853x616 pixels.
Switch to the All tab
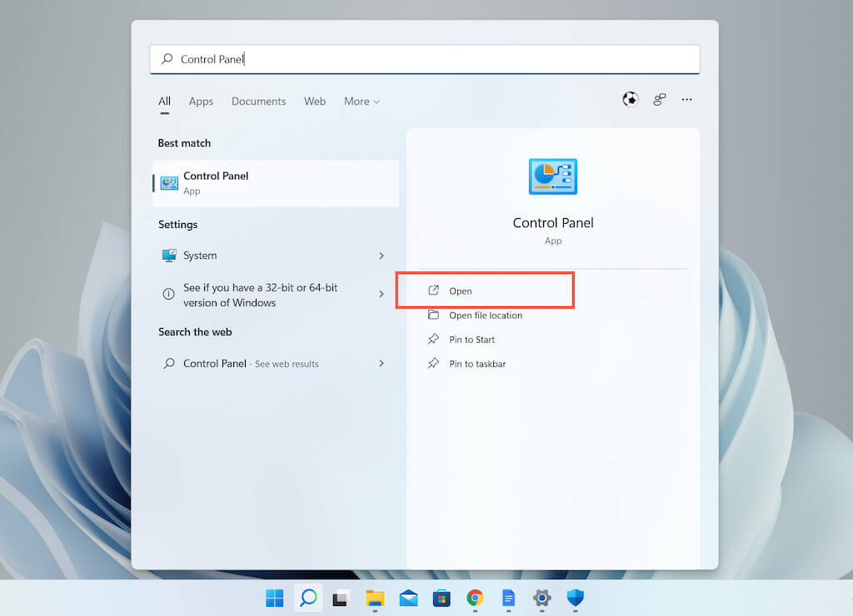coord(164,101)
